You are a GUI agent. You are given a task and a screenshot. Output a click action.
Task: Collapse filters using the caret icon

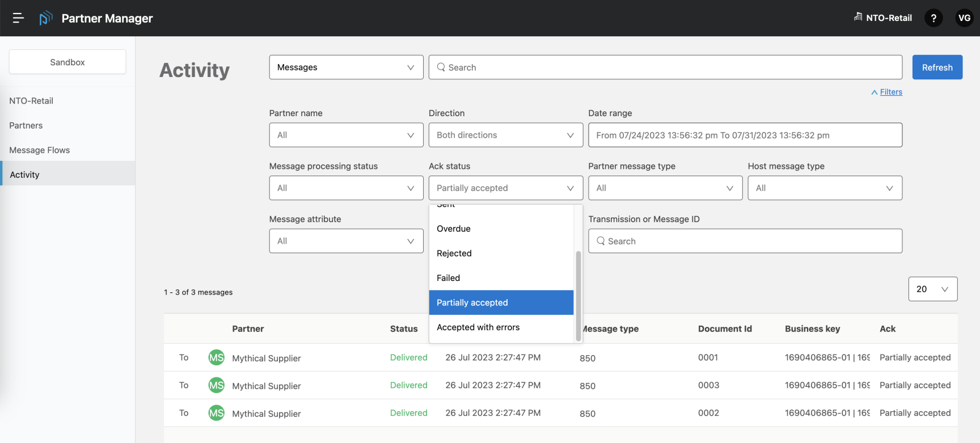click(874, 92)
